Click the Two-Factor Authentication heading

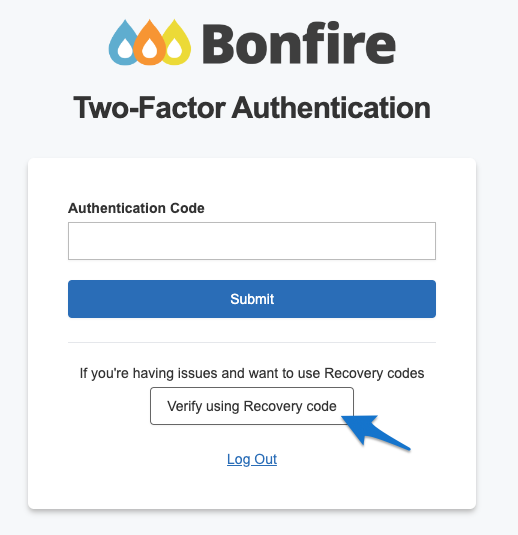coord(252,108)
